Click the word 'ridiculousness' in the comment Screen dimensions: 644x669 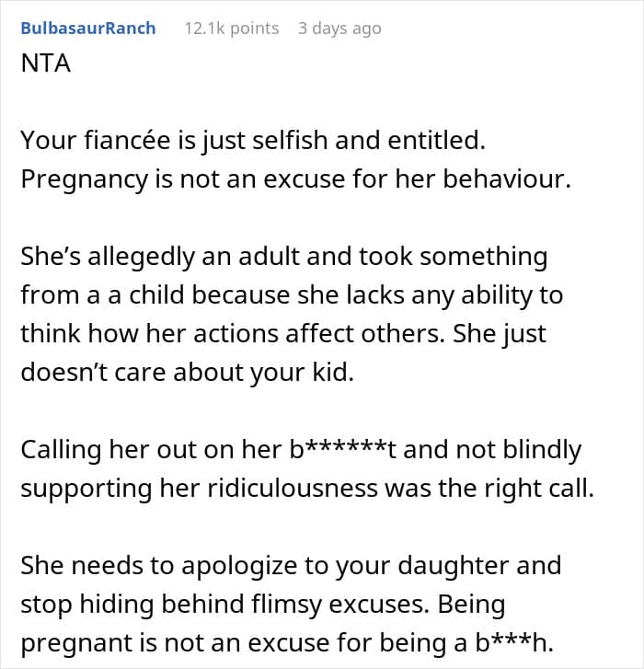[x=293, y=489]
